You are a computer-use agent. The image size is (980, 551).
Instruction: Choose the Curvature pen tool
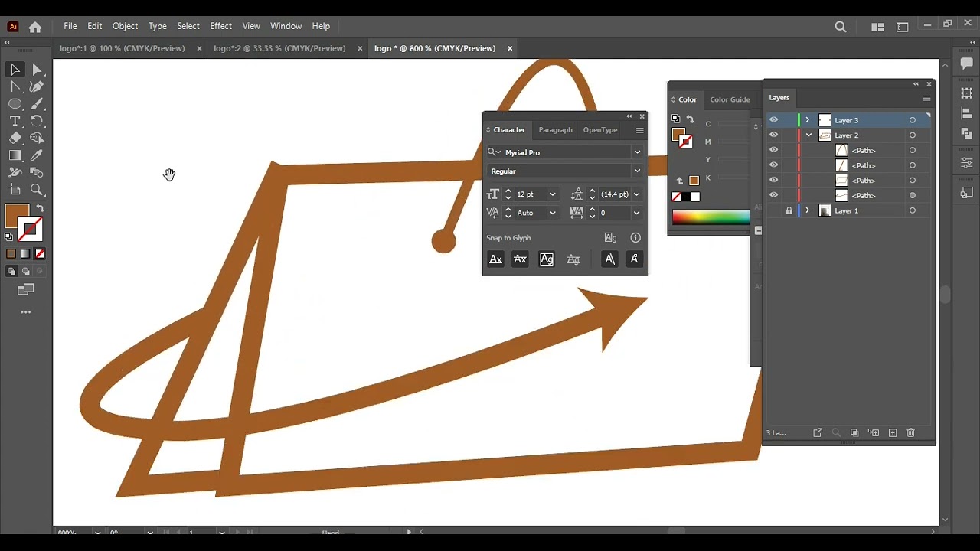click(37, 87)
